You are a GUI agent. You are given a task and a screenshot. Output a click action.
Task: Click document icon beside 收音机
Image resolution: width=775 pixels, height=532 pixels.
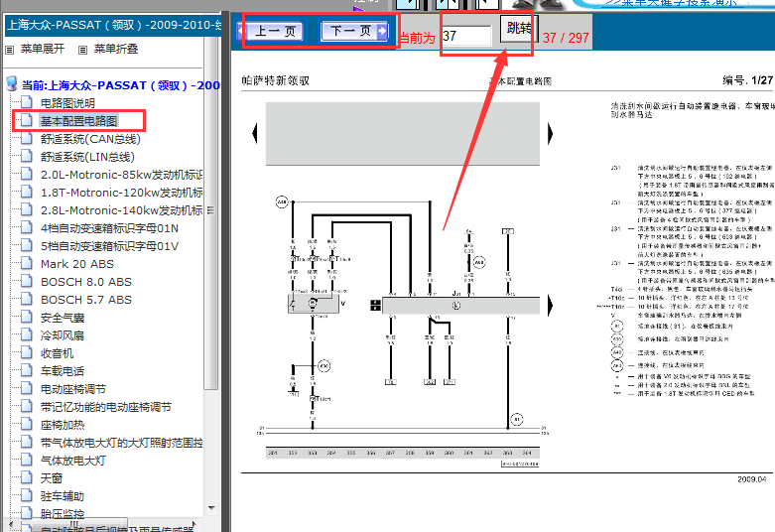(x=27, y=352)
